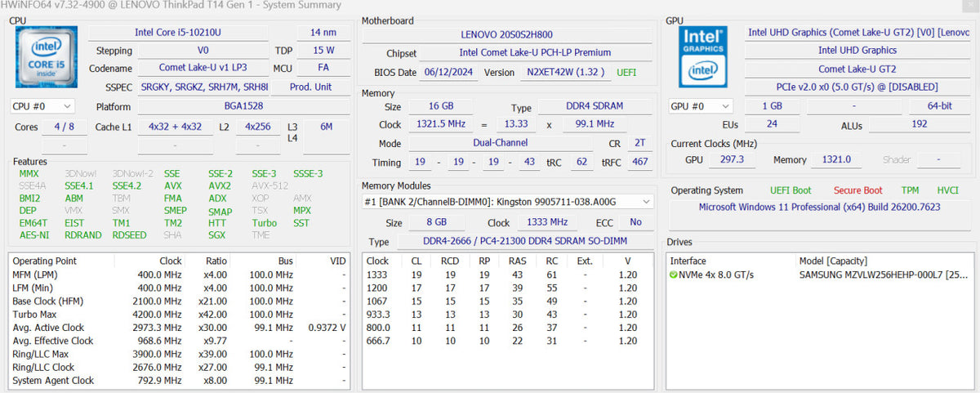Screen dimensions: 980x393
Task: Click the Microsoft Windows 11 Professional build text
Action: tap(819, 208)
